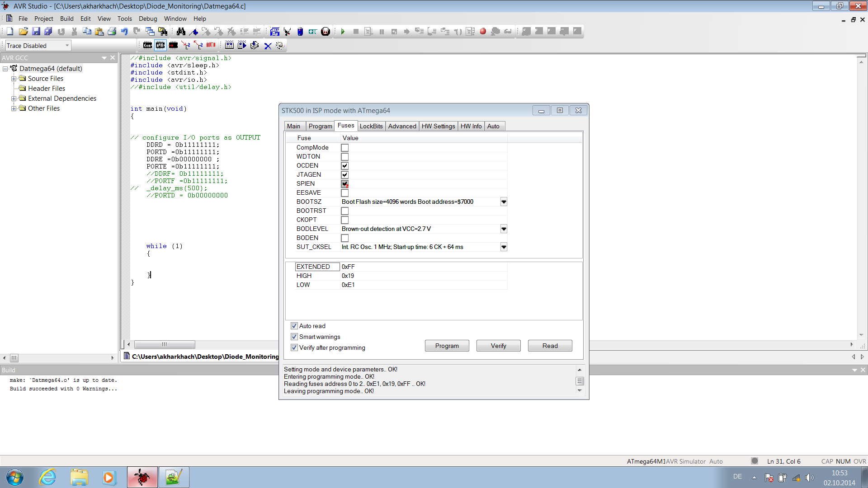Screen dimensions: 868x488
Task: Click the green Start Debugging arrow
Action: click(x=343, y=31)
